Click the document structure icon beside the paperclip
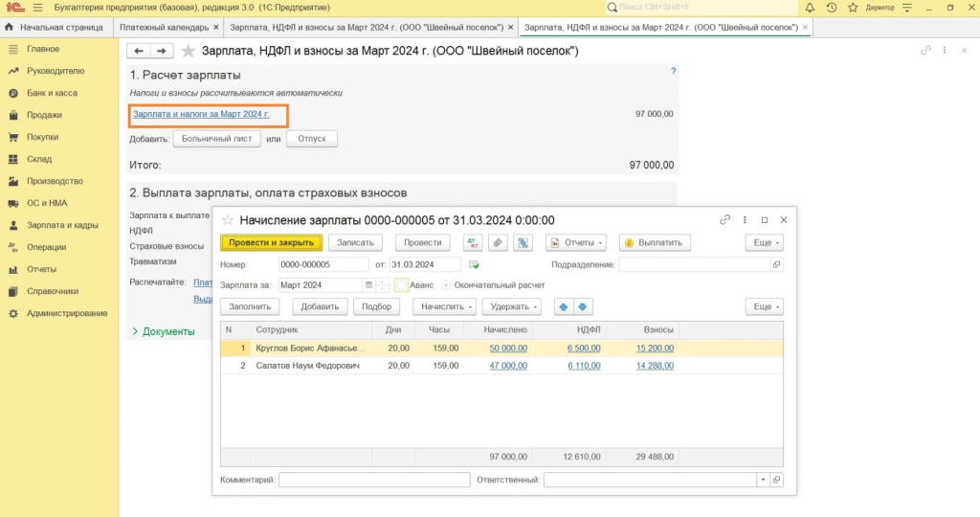This screenshot has width=980, height=517. click(523, 242)
